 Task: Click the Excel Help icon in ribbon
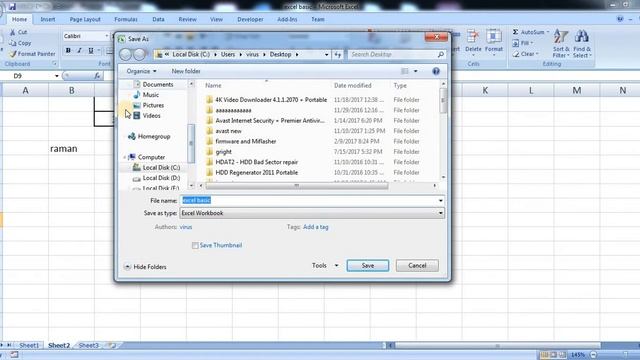620,19
